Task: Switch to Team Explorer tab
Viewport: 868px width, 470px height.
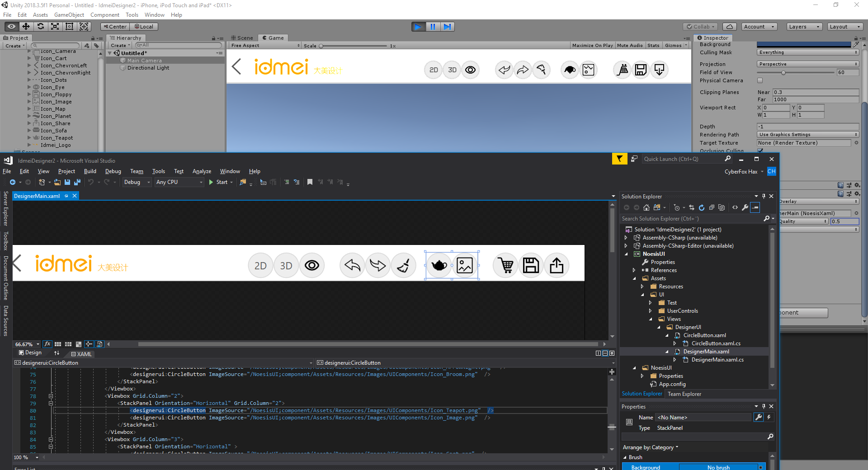Action: coord(684,394)
